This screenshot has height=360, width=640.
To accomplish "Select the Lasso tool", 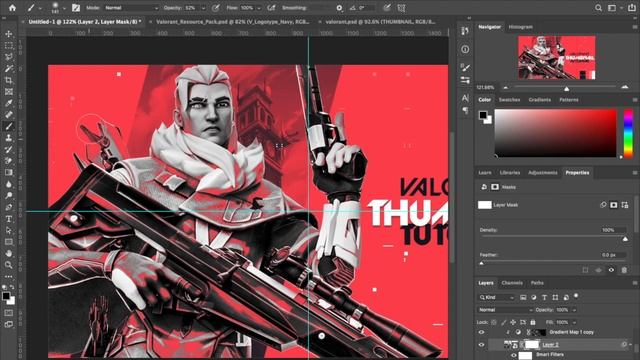I will coord(9,57).
